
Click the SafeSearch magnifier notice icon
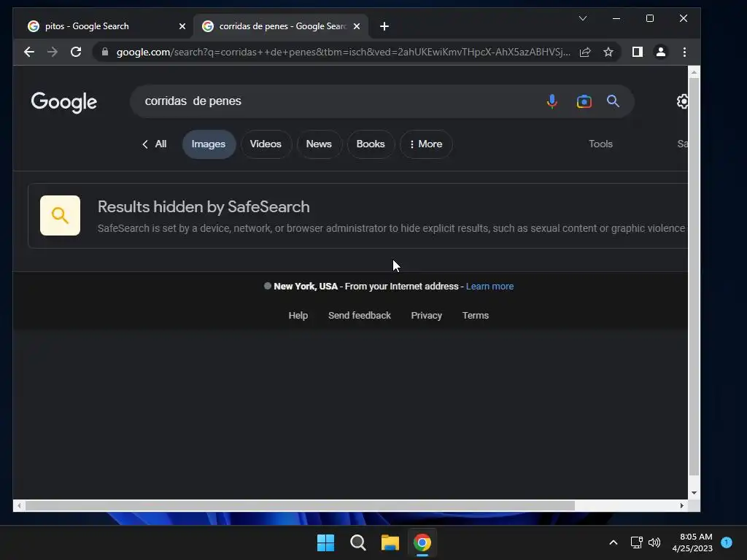60,215
